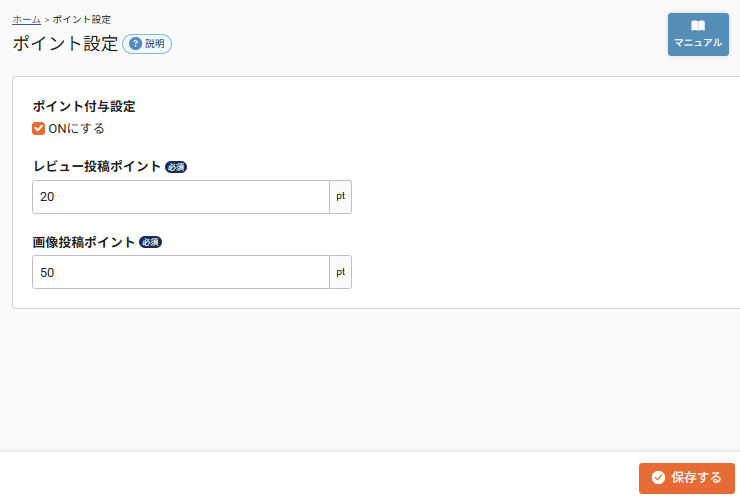Click the ポイント付与設定 section label
This screenshot has width=740, height=500.
[x=84, y=106]
